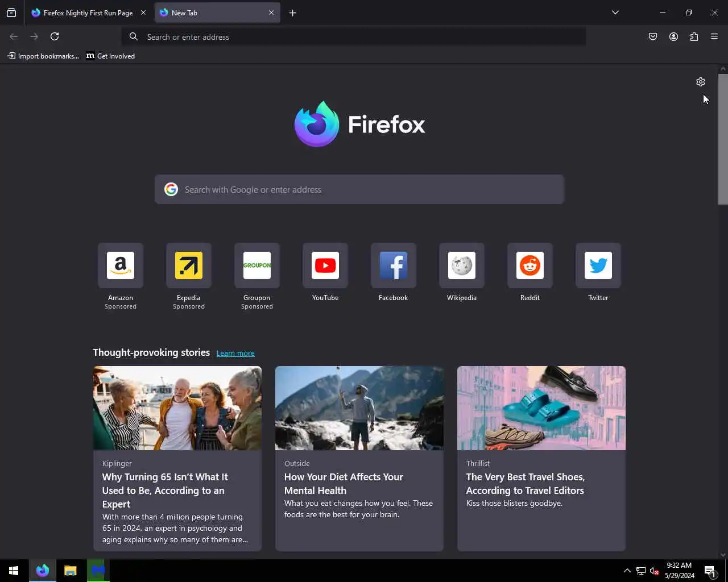Open the Windows Start menu
The height and width of the screenshot is (582, 728).
tap(14, 571)
